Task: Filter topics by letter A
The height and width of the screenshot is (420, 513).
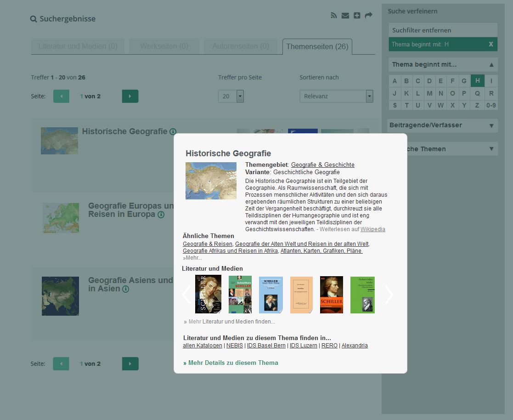Action: click(x=395, y=81)
